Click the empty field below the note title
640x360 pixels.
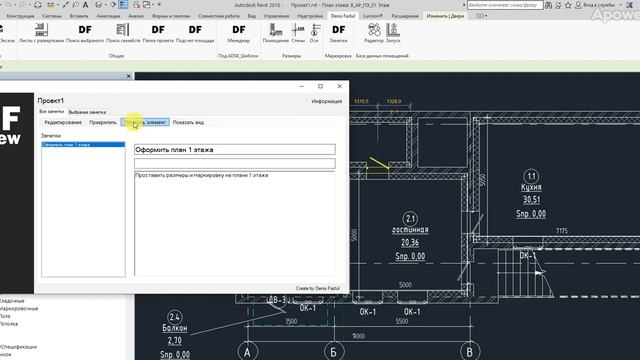click(x=235, y=164)
